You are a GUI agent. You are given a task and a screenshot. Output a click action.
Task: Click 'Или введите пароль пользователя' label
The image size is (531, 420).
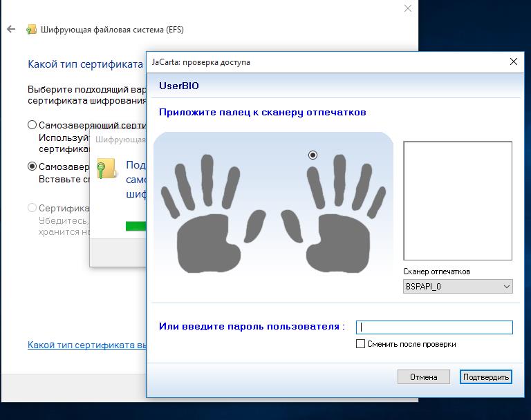[x=252, y=326]
